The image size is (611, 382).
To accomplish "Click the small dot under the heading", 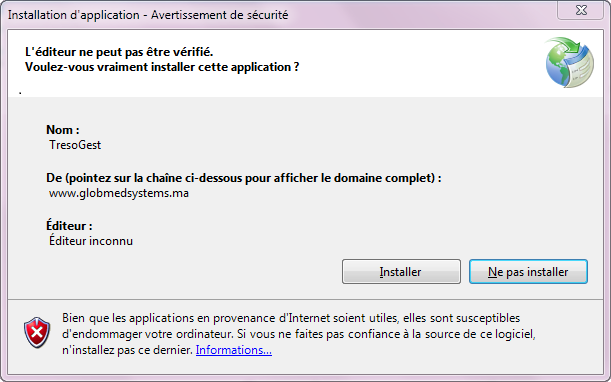I will (20, 93).
